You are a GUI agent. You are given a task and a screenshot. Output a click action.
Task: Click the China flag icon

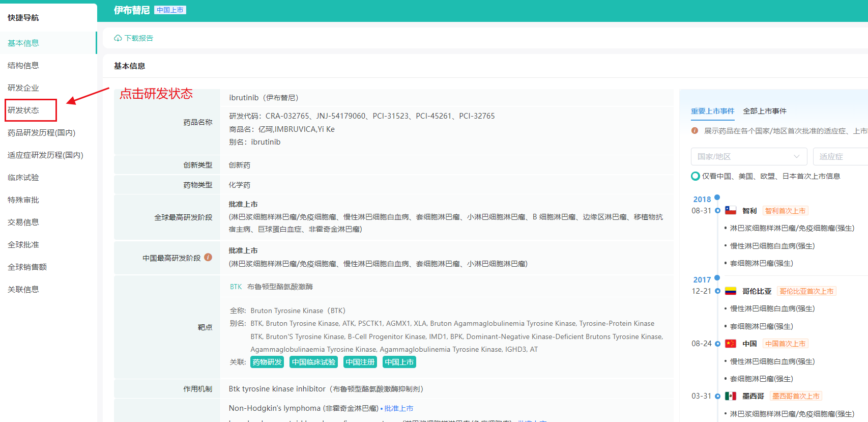(731, 344)
